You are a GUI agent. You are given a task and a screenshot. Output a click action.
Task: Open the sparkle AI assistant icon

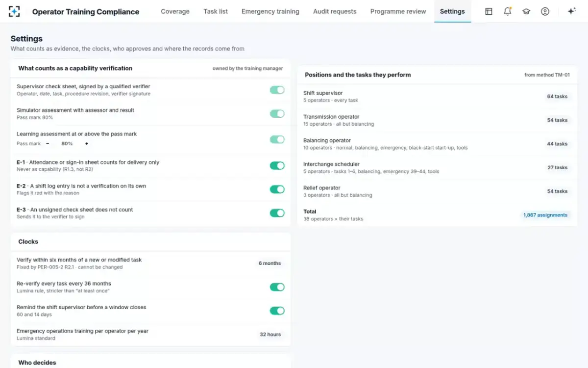571,11
